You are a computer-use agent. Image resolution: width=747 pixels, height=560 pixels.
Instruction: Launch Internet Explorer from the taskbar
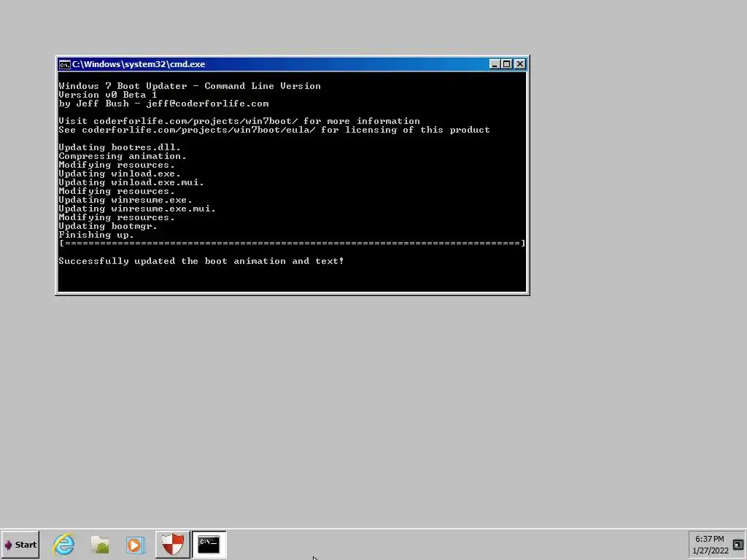[x=64, y=544]
